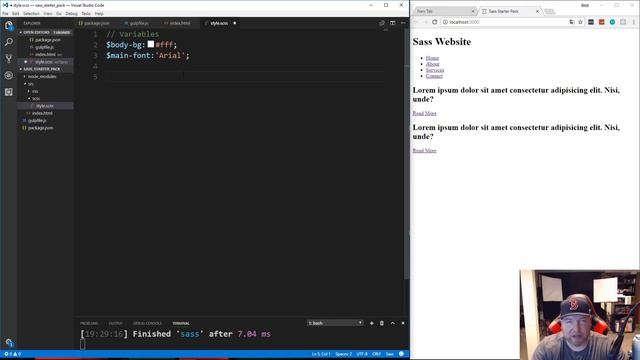Open the Selection menu
The height and width of the screenshot is (360, 640).
tap(31, 13)
